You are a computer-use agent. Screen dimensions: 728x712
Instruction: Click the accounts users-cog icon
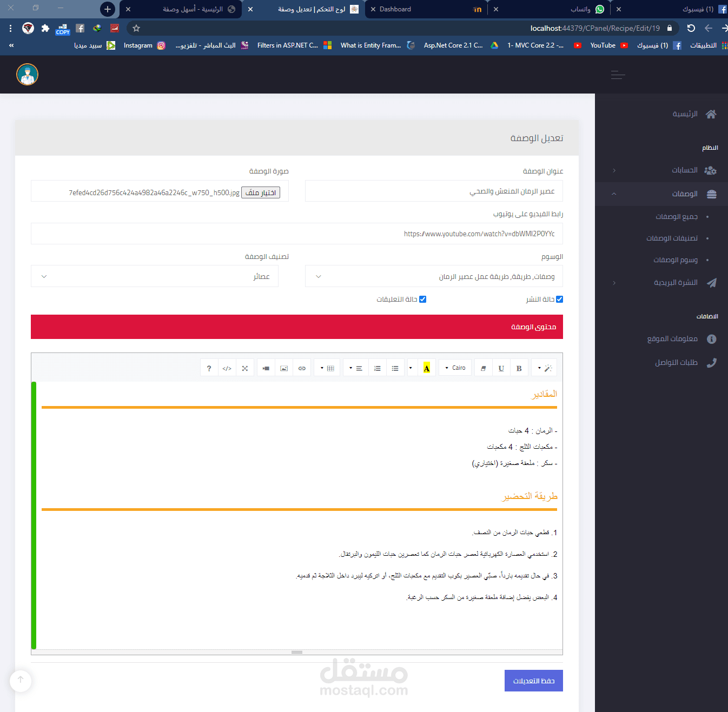tap(711, 170)
